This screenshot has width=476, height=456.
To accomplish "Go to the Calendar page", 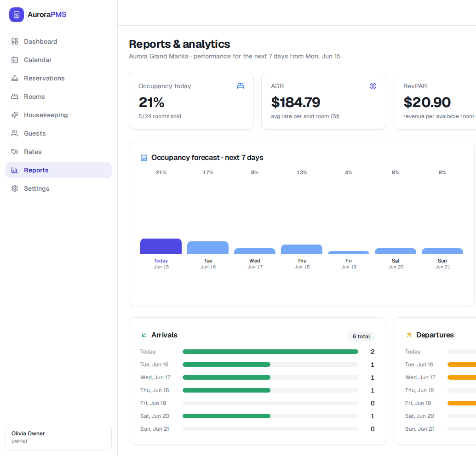I will tap(58, 60).
